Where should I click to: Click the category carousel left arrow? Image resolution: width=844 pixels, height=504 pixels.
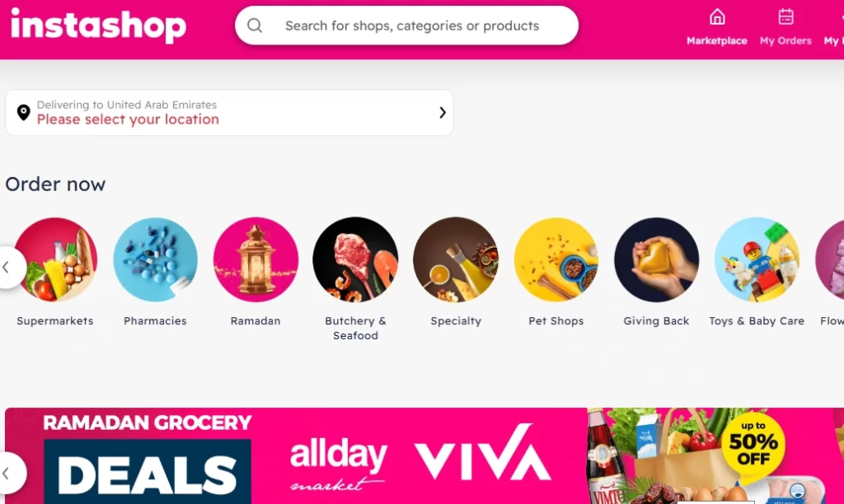(7, 268)
